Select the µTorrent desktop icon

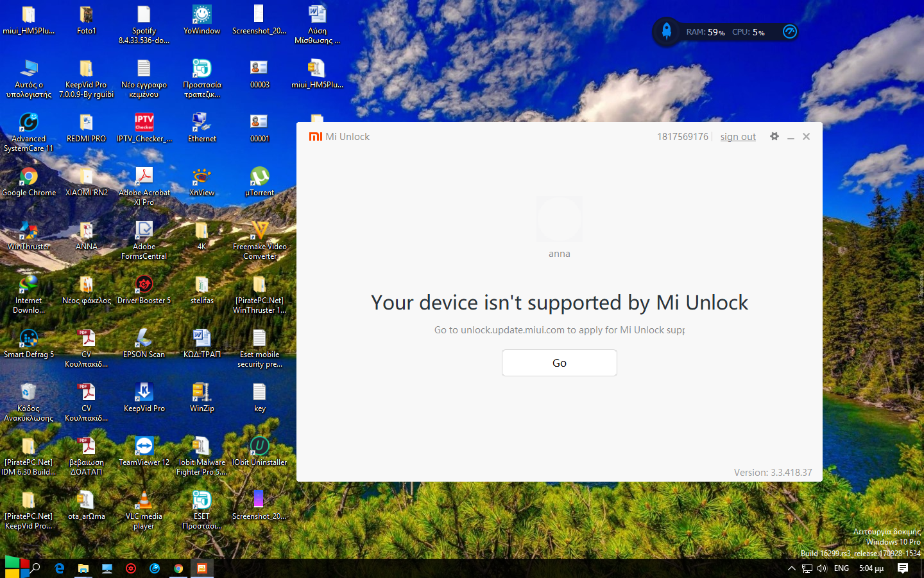(260, 182)
